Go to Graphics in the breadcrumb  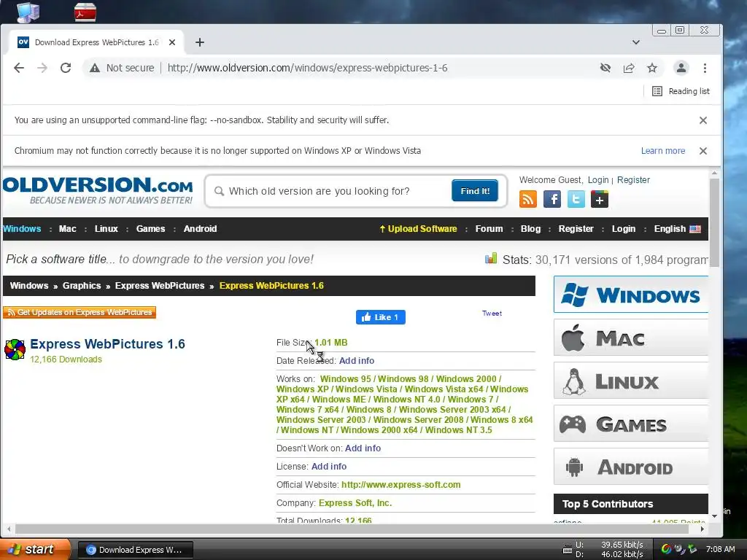point(82,286)
